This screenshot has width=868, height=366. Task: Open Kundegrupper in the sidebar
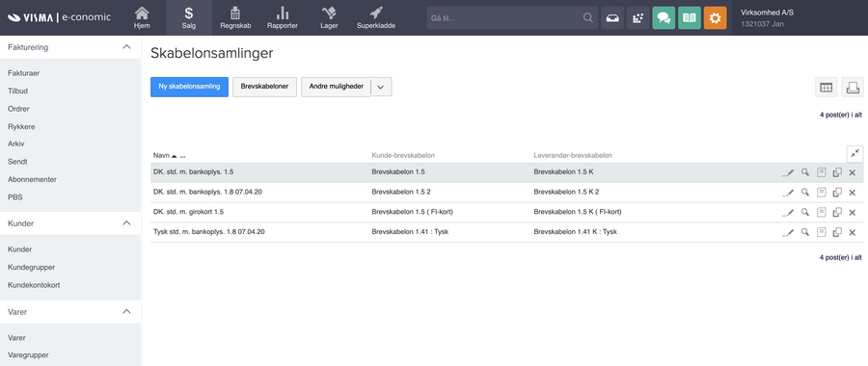pos(31,267)
